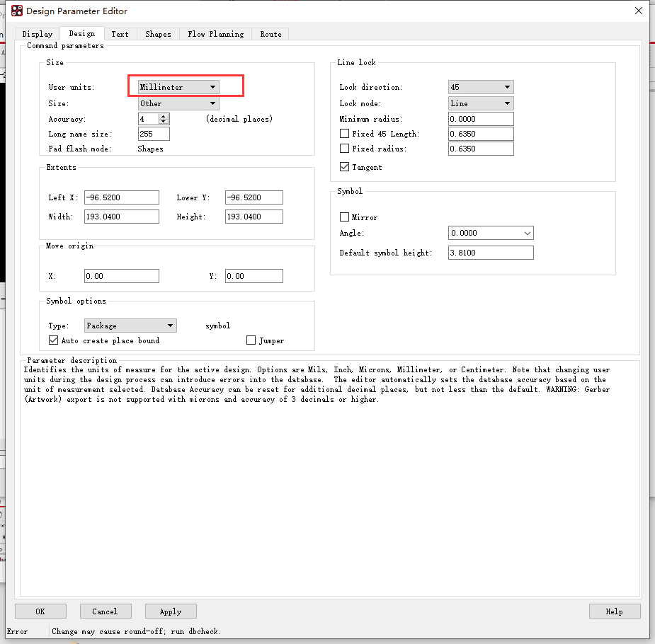
Task: Uncheck the Tangent checkbox
Action: 345,167
